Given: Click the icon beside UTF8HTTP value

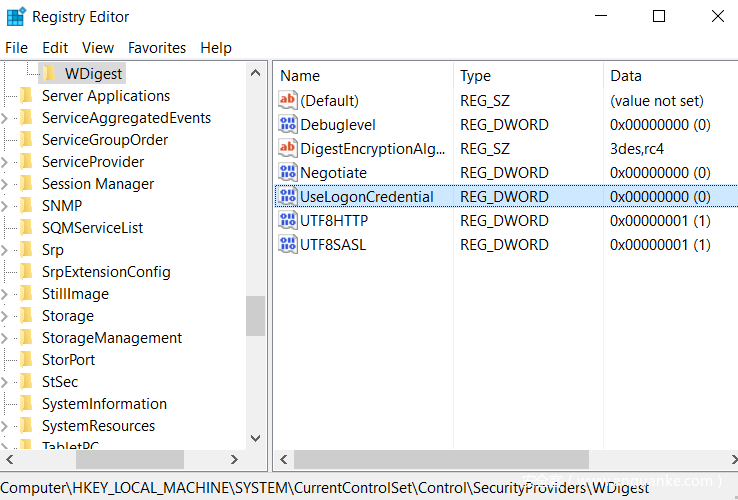Looking at the screenshot, I should [288, 221].
